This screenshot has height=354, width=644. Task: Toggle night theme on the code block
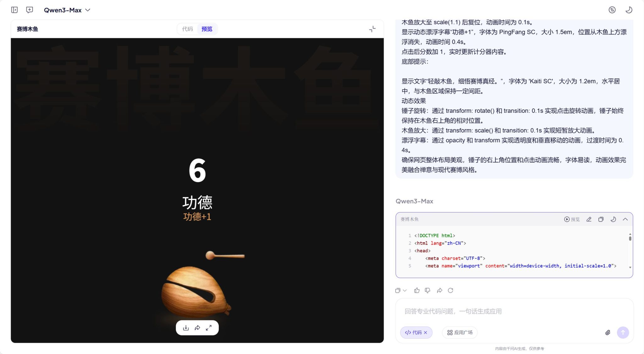pyautogui.click(x=613, y=219)
